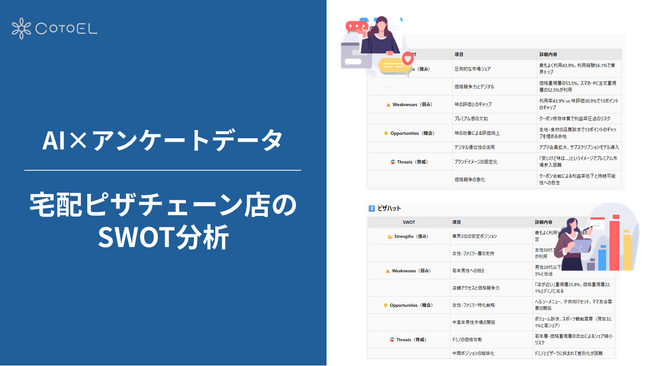Click the '若年男性への弱さ' cell
Image resolution: width=650 pixels, height=366 pixels.
point(468,271)
